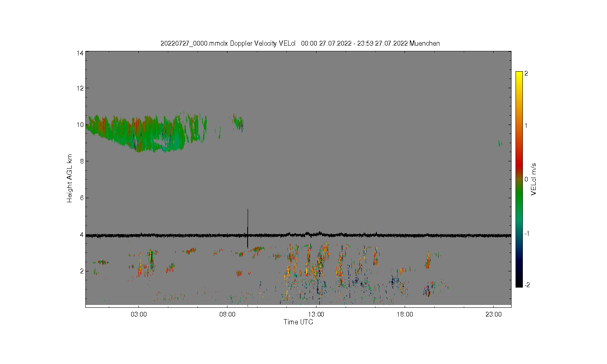Screen dimensions: 607x364
Task: Click the colorbar tick label -1
Action: [527, 234]
